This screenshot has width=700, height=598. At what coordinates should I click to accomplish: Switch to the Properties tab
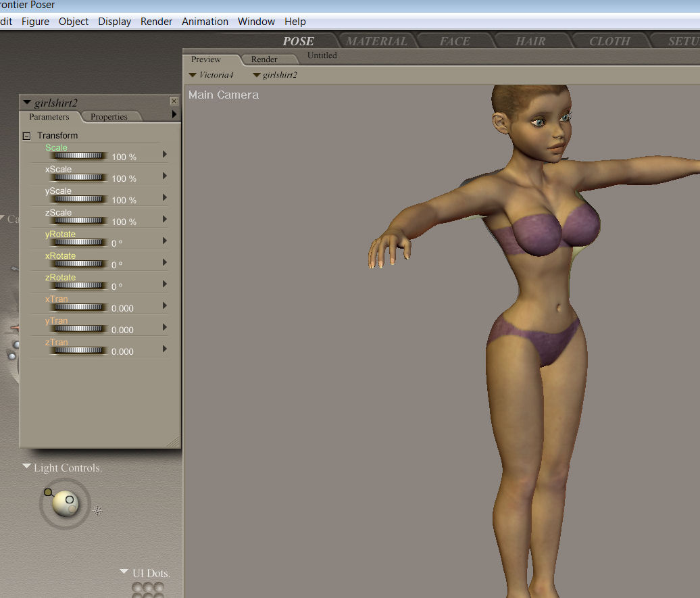pos(109,117)
